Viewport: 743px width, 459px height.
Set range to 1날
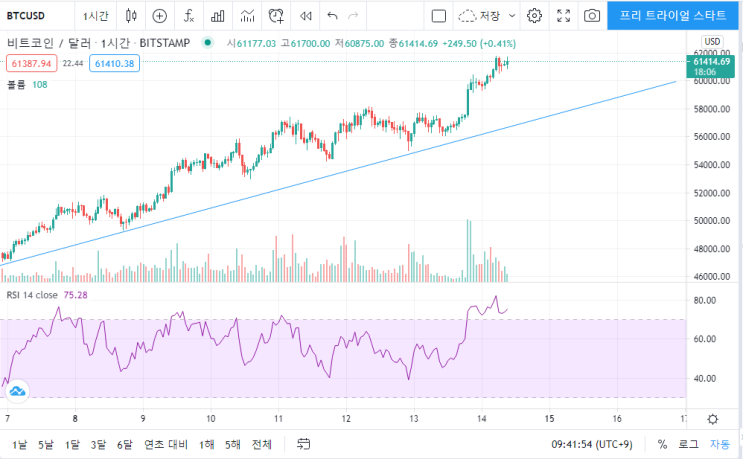click(19, 444)
